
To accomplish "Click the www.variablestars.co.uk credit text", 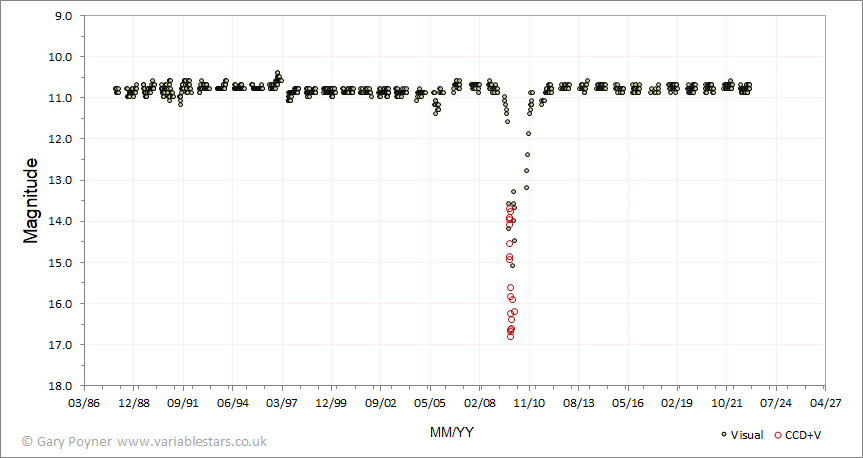I will (x=192, y=441).
